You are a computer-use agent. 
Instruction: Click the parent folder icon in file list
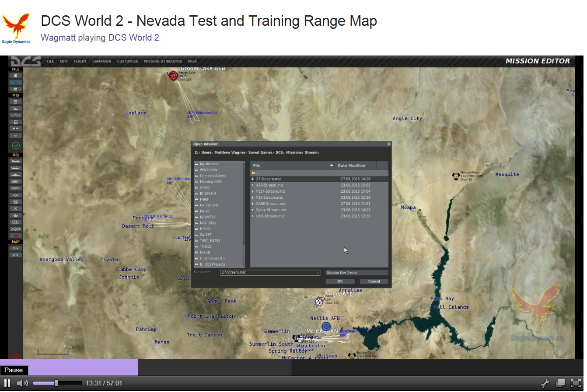point(253,173)
